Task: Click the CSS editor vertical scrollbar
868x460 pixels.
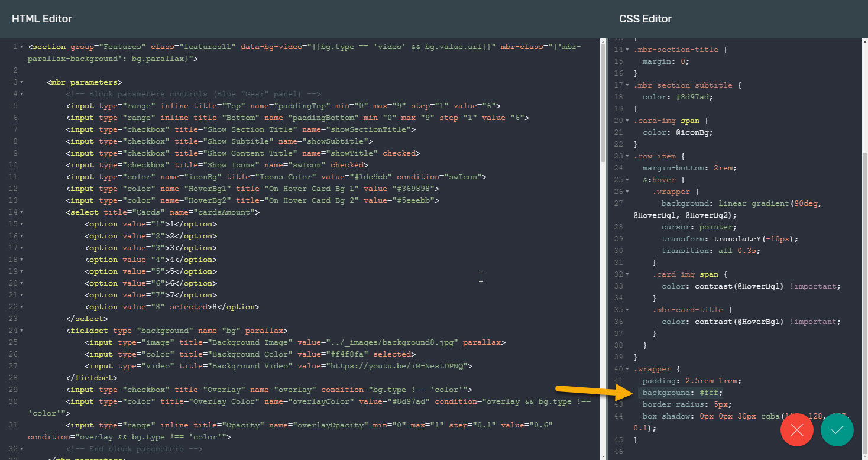Action: click(x=864, y=304)
